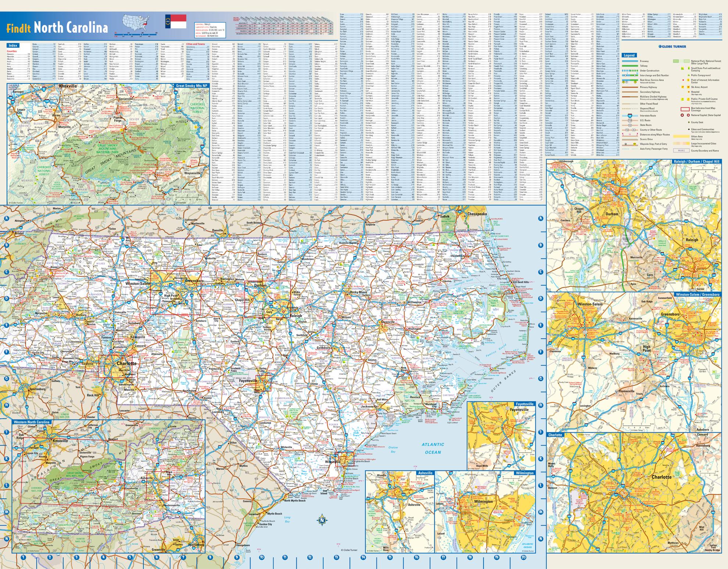Click the Raleigh / Durham / Chapel Hill inset title
The height and width of the screenshot is (569, 728).
696,161
